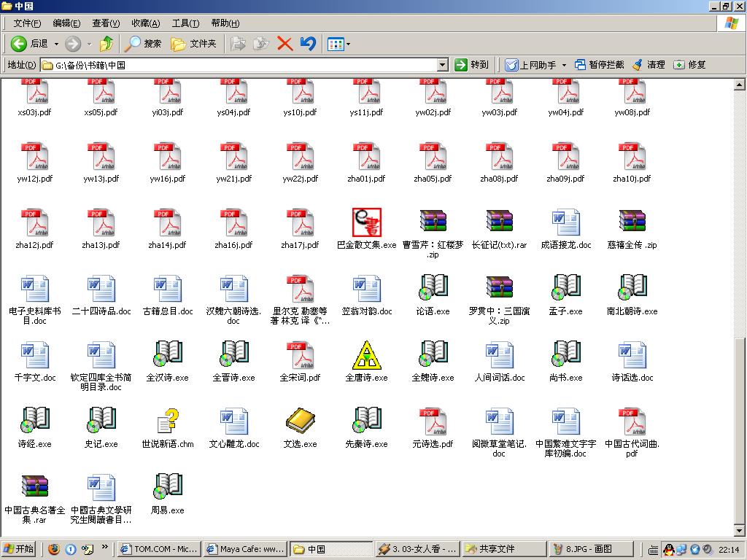Click the Up one level folder icon
This screenshot has height=560, width=747.
point(107,44)
